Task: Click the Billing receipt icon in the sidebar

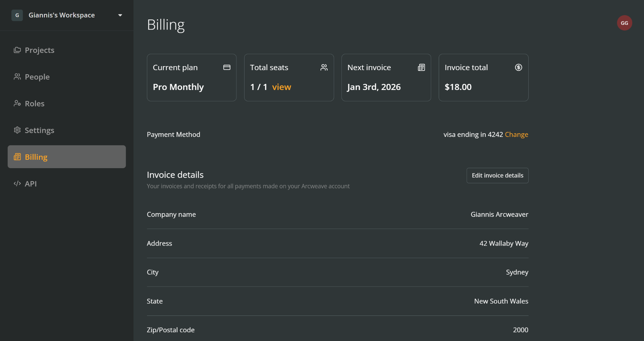Action: pos(17,157)
